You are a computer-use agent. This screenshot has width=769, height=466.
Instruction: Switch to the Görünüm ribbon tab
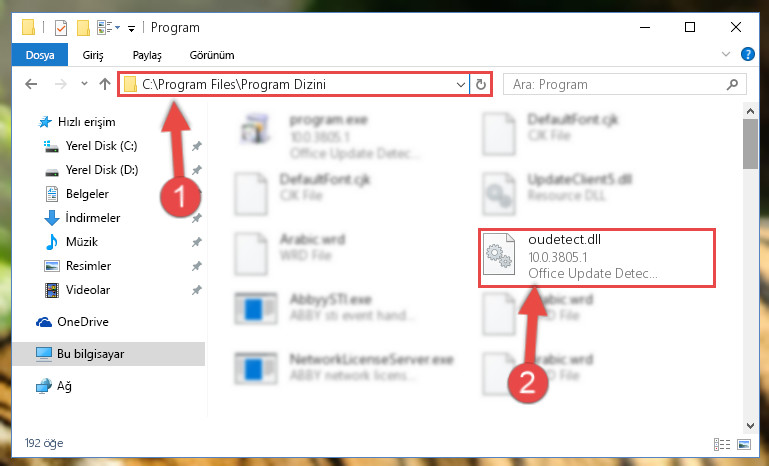click(x=212, y=55)
